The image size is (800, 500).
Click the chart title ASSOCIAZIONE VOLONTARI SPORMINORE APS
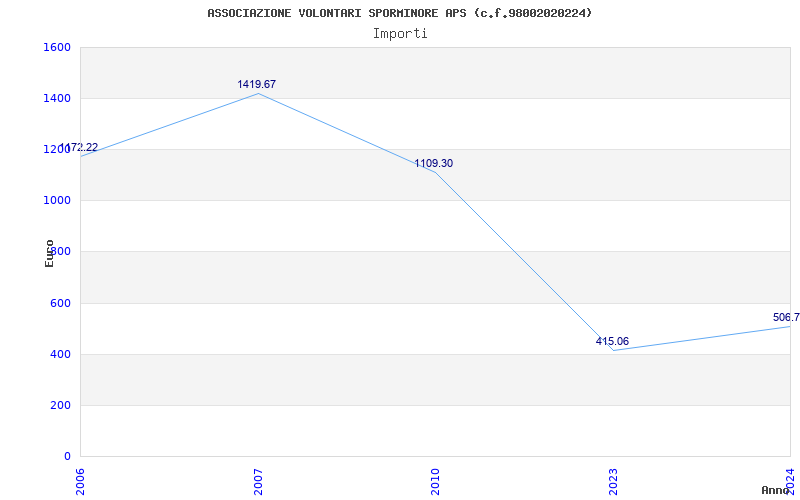399,13
